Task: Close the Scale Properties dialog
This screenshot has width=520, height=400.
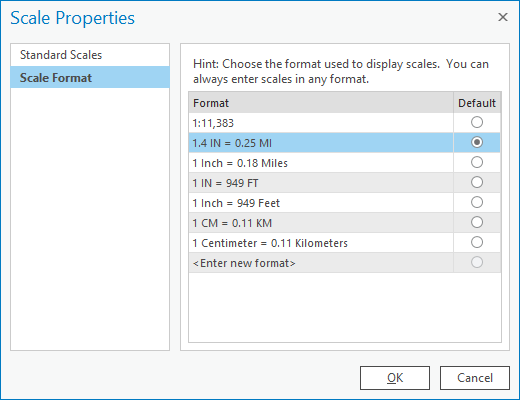Action: pyautogui.click(x=503, y=17)
